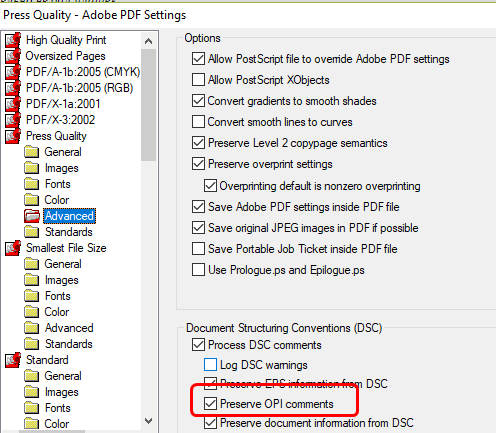Select Press Quality tree label
This screenshot has height=433, width=496.
pyautogui.click(x=56, y=136)
